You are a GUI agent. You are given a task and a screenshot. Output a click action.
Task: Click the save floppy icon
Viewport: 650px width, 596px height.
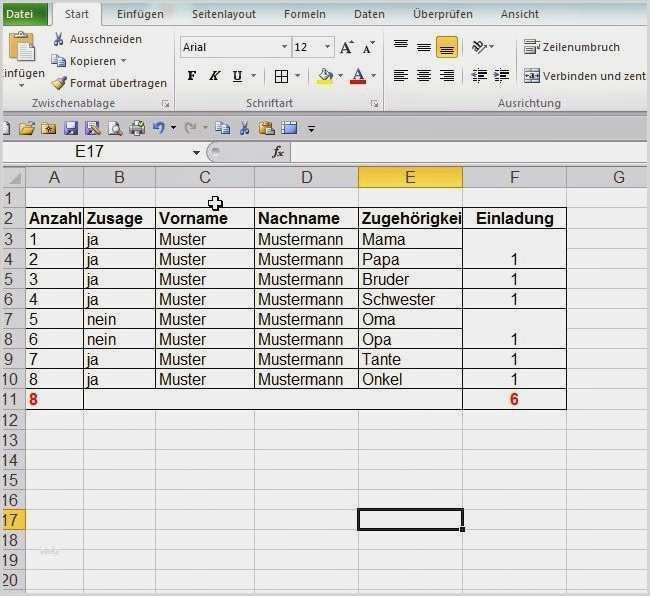tap(71, 128)
